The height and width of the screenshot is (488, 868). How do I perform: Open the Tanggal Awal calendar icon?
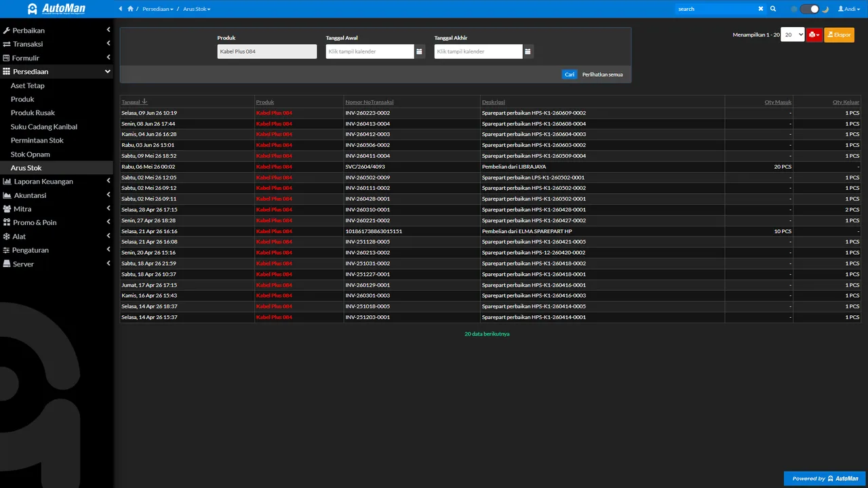(x=420, y=52)
